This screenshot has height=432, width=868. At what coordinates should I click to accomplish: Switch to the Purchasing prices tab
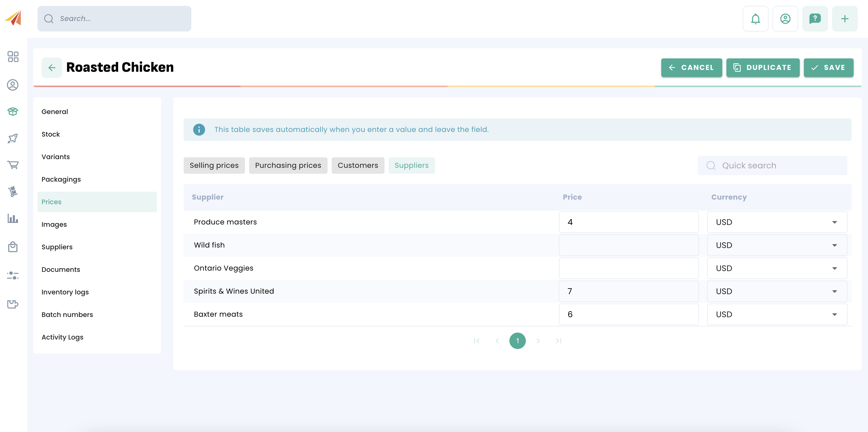click(x=288, y=166)
